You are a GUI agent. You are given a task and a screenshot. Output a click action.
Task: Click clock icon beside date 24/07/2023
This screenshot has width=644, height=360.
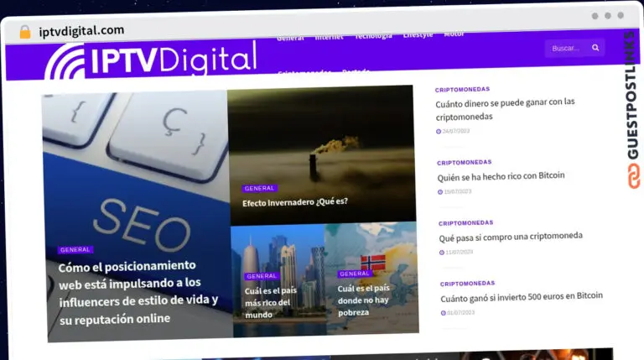click(439, 132)
